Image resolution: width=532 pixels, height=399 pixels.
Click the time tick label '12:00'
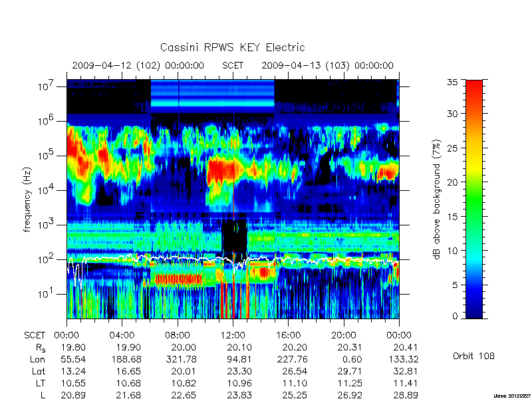coord(233,335)
